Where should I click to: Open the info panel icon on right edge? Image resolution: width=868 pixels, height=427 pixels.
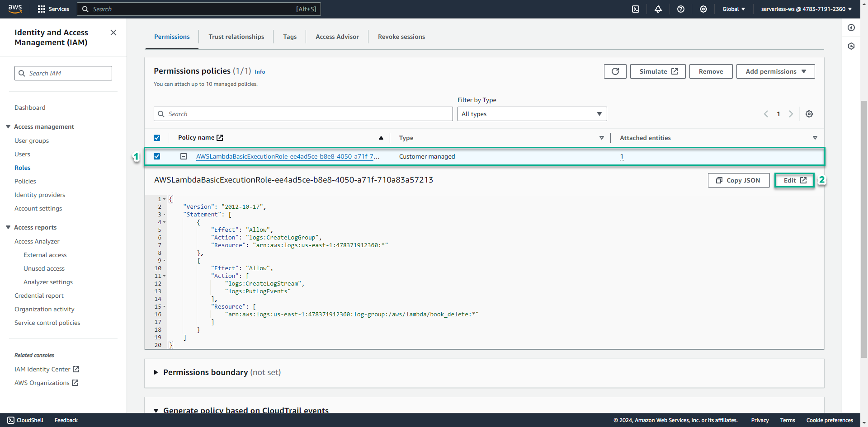point(851,28)
